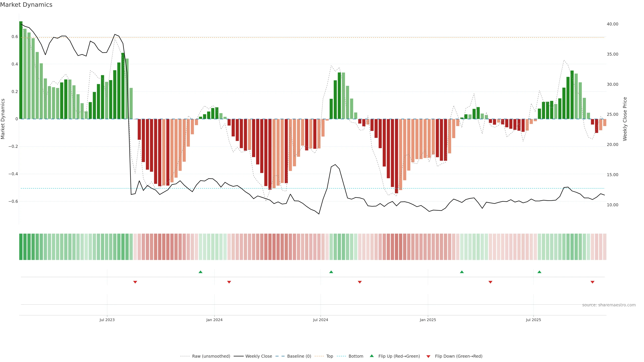This screenshot has width=644, height=362.
Task: Click the Jul 2025 axis label
Action: click(533, 320)
